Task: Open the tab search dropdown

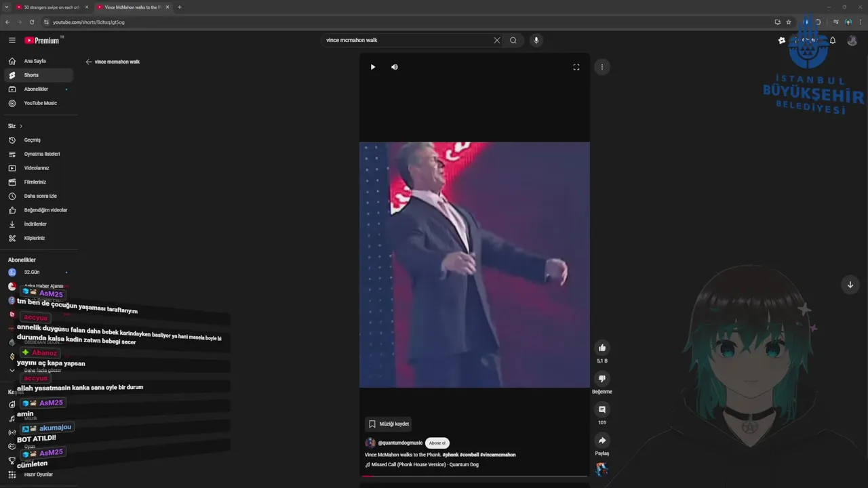Action: point(6,7)
